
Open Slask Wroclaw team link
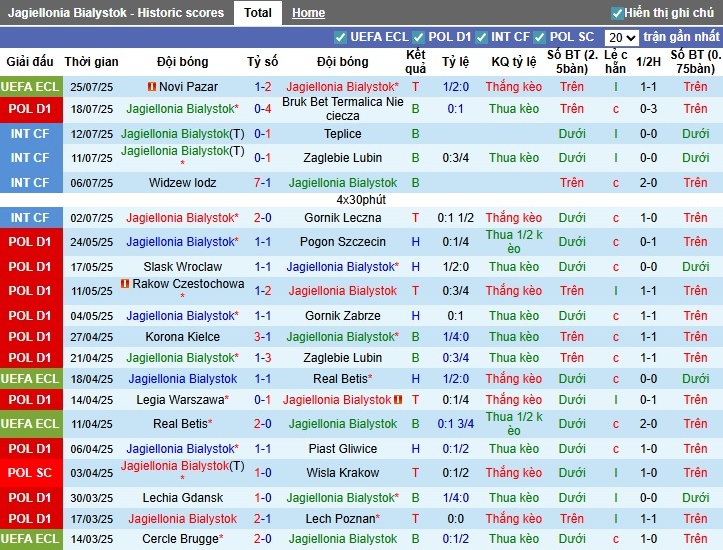183,266
